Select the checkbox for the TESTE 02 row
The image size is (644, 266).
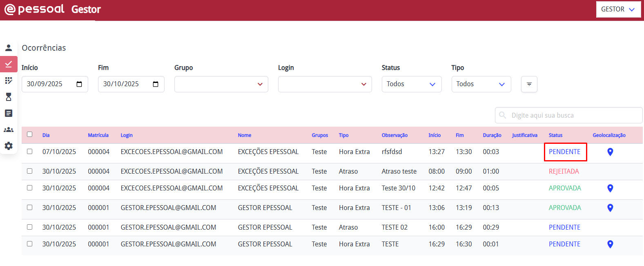point(29,227)
